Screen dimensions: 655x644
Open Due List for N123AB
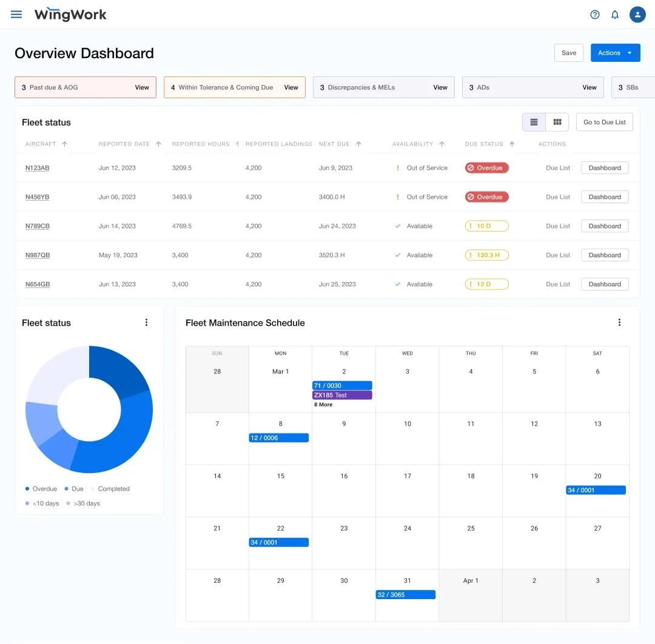tap(558, 168)
